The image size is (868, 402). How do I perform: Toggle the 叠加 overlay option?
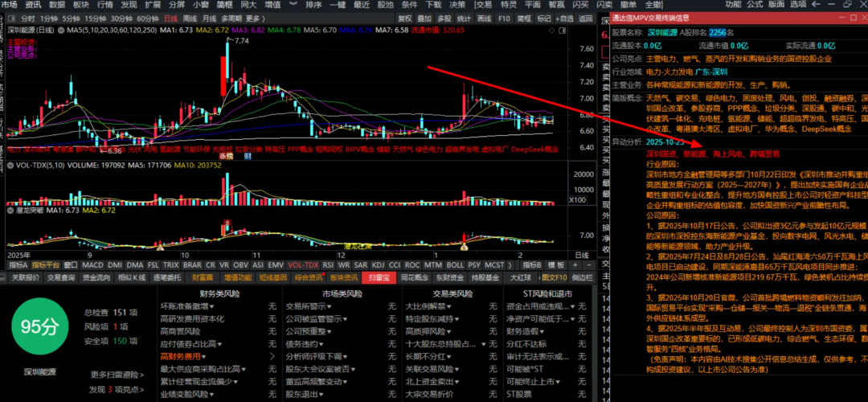pyautogui.click(x=424, y=18)
